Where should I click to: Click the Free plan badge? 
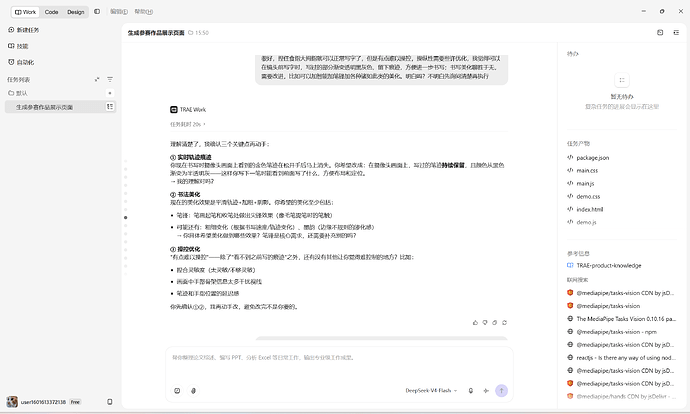tap(75, 402)
